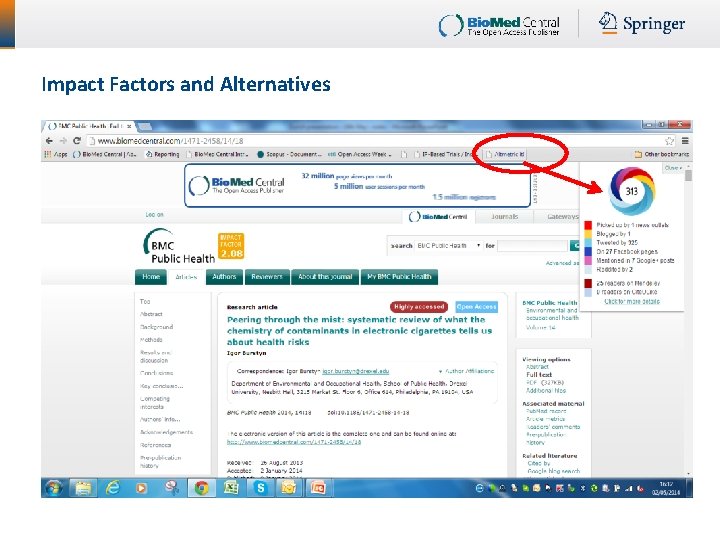Click the 'Click for more details' link

click(632, 301)
